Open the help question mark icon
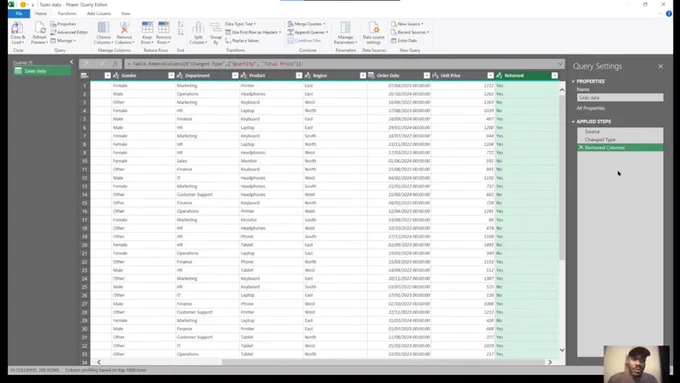680x383 pixels. click(x=669, y=13)
